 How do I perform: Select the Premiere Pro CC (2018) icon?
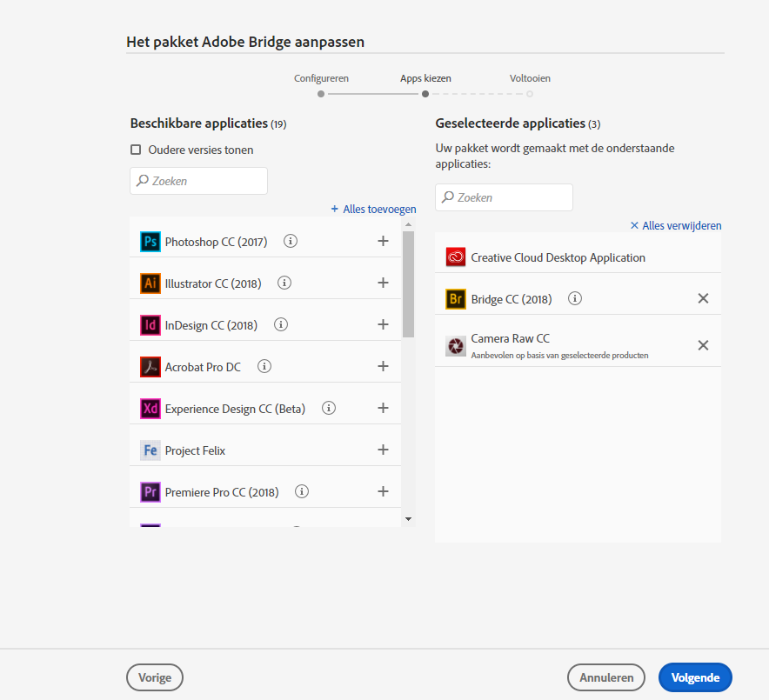click(x=150, y=491)
